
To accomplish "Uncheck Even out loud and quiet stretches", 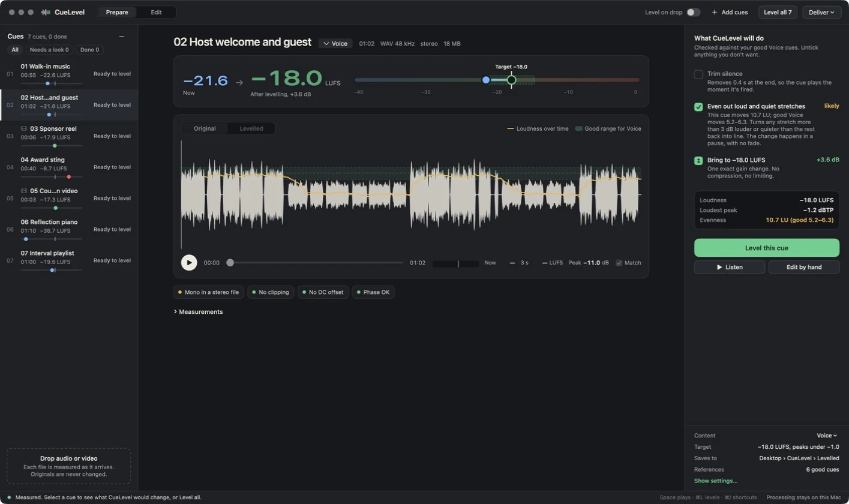I will coord(698,107).
